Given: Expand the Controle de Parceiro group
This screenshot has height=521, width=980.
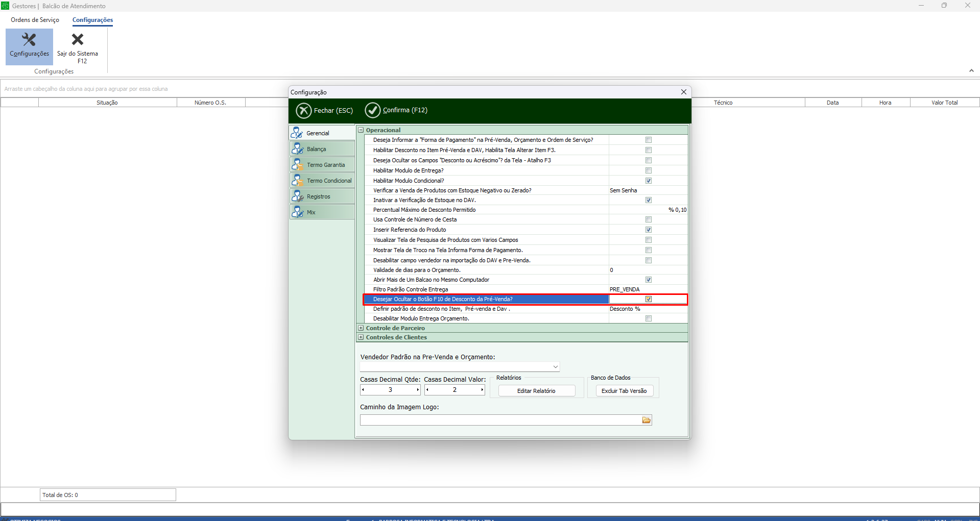Looking at the screenshot, I should click(x=361, y=328).
